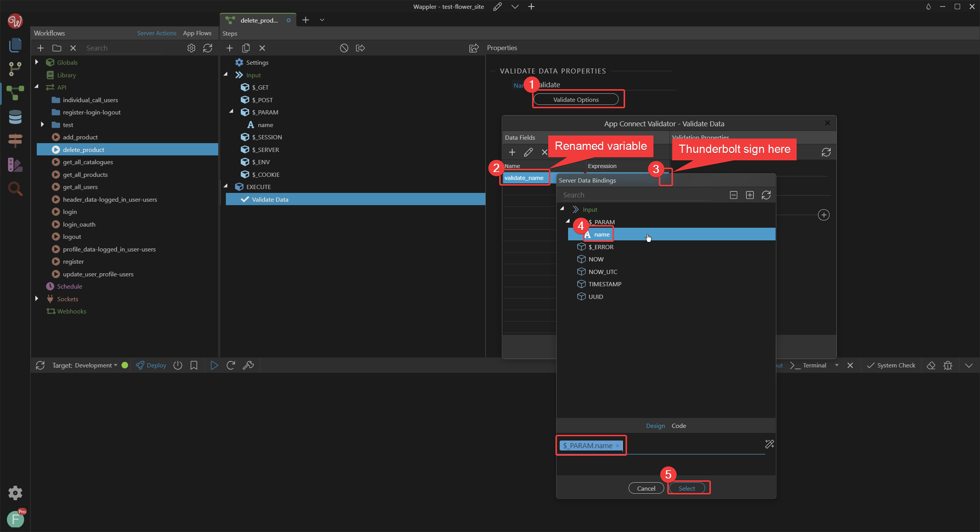The image size is (980, 532).
Task: Click the bug debug icon
Action: click(948, 366)
